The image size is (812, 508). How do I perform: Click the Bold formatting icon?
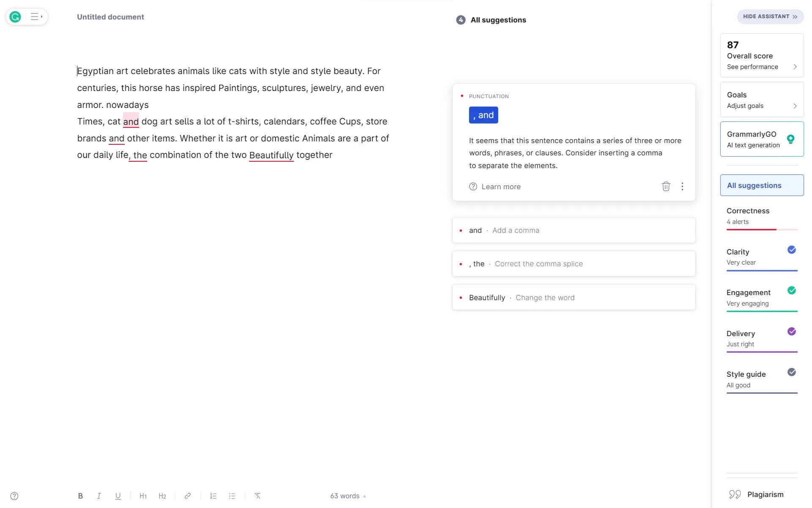tap(80, 496)
